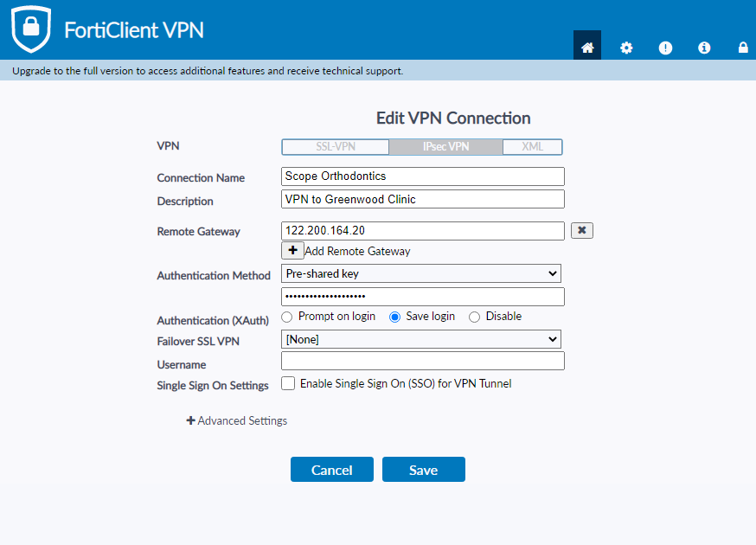Click the Cancel button
The image size is (756, 545).
pyautogui.click(x=331, y=469)
